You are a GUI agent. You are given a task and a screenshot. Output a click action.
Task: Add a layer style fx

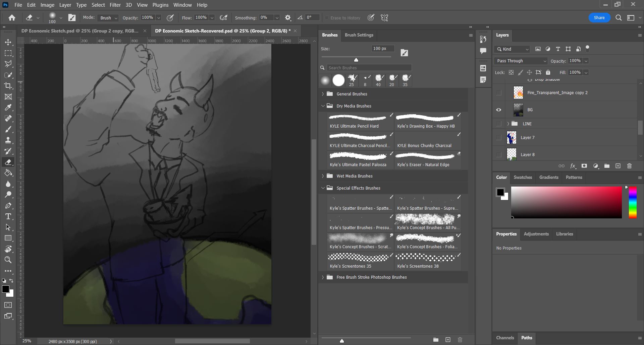(x=573, y=166)
